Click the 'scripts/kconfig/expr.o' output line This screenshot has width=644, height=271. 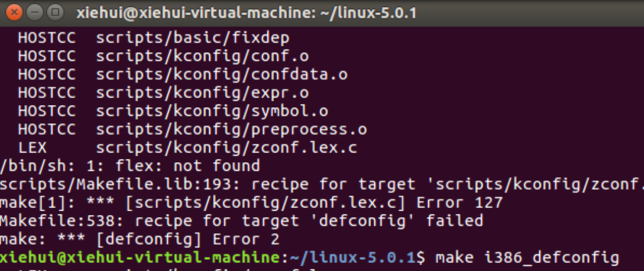[x=202, y=92]
